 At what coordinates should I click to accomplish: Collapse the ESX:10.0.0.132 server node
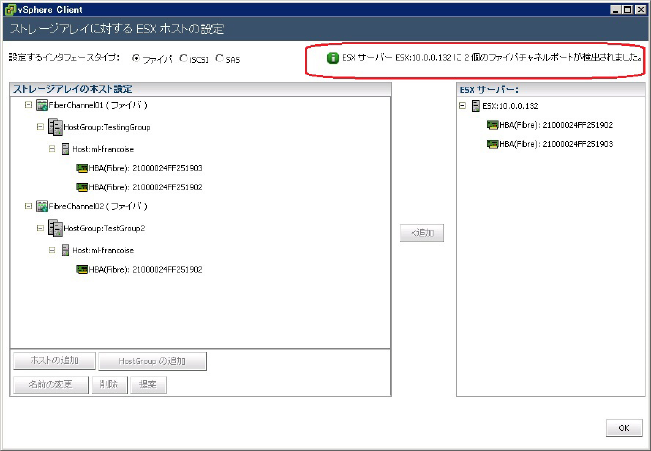[x=462, y=105]
